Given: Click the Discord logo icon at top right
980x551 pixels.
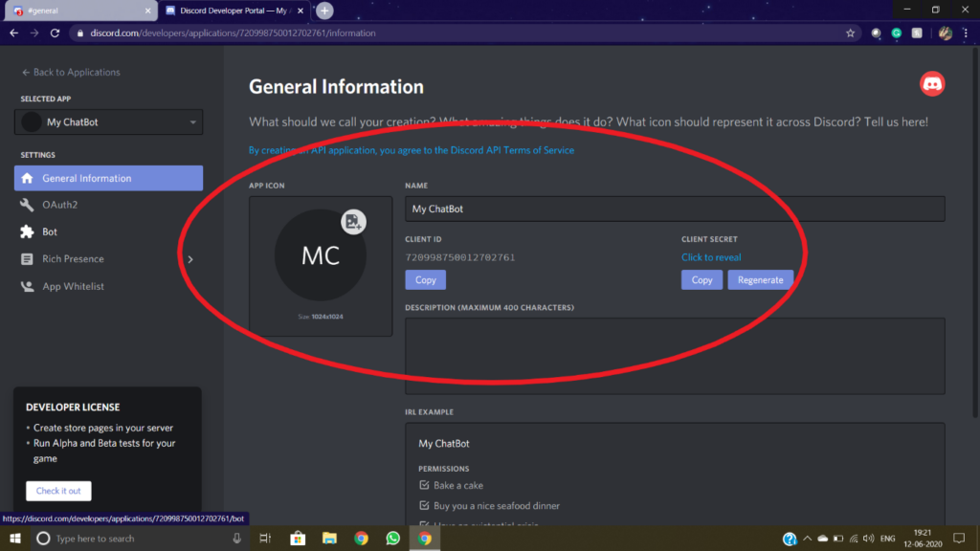Looking at the screenshot, I should (x=932, y=84).
